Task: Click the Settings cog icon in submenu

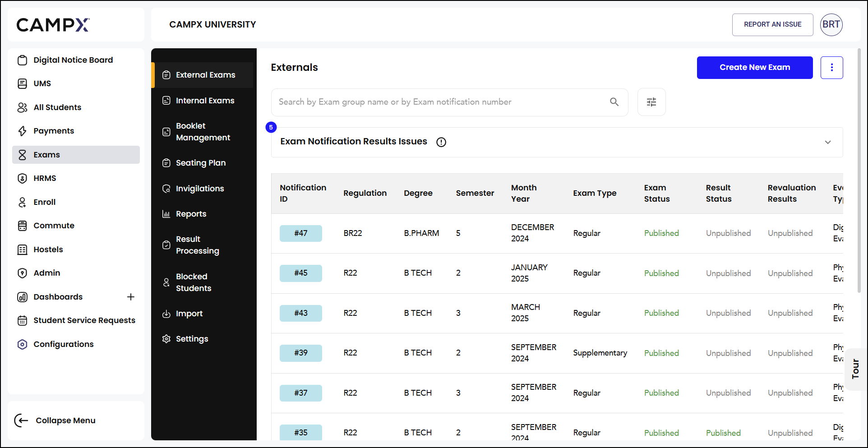Action: [x=166, y=339]
